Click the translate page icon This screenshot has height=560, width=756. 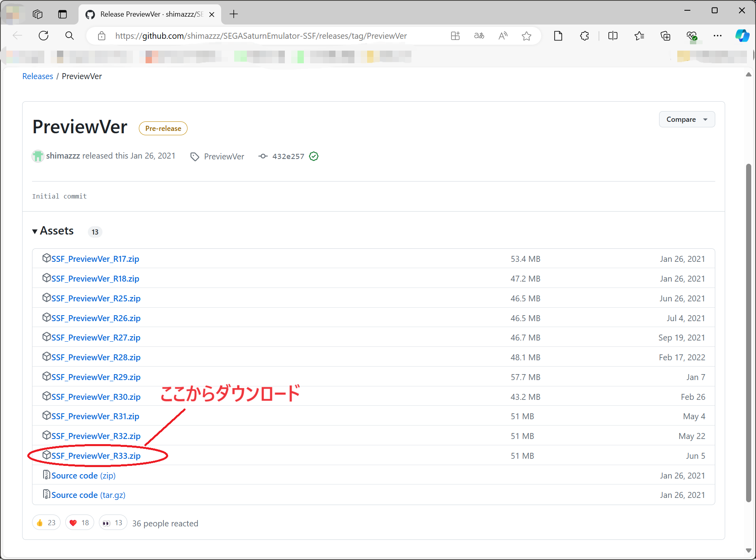click(479, 36)
